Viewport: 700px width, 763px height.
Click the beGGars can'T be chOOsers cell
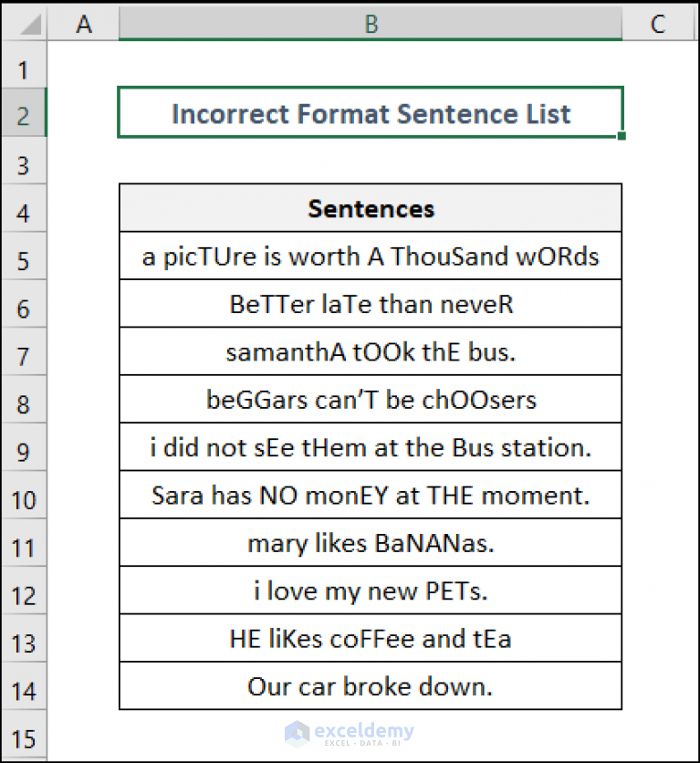371,399
